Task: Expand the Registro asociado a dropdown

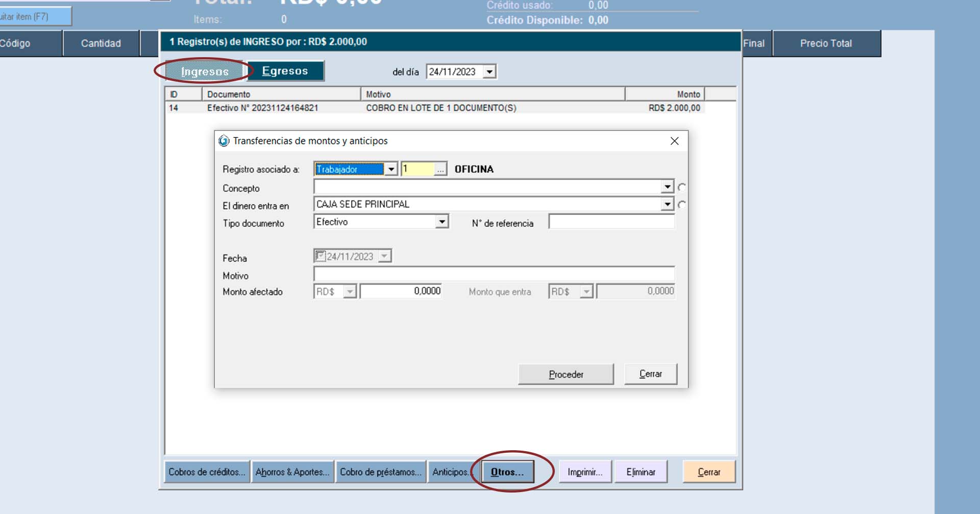Action: click(x=391, y=169)
